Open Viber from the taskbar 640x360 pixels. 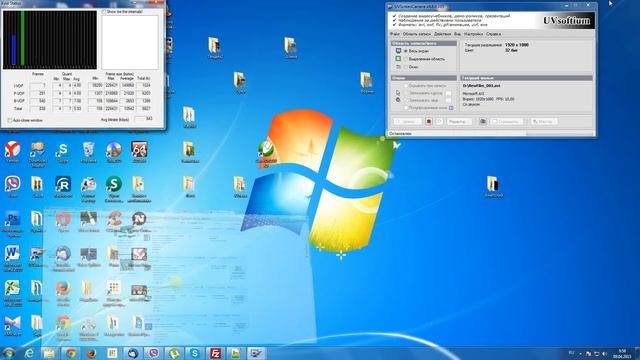153,353
